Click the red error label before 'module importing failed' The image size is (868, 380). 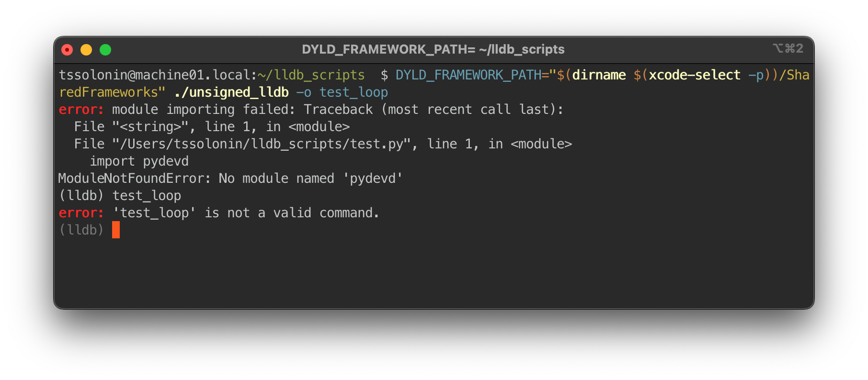pyautogui.click(x=81, y=110)
